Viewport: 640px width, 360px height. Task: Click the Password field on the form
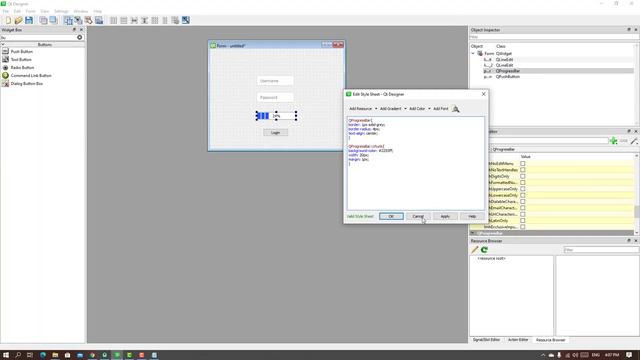(x=275, y=98)
